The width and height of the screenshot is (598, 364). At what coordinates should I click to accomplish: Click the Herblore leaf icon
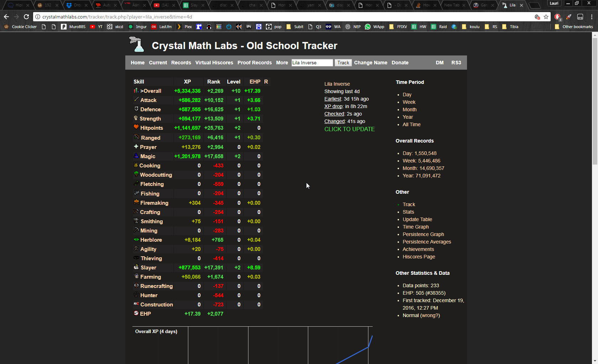coord(136,239)
